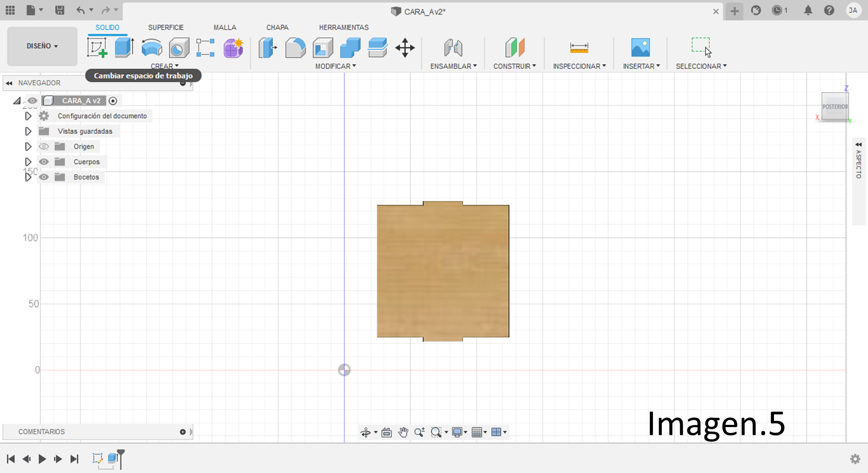Click the Create Sketch icon
Screen dimensions: 868x473
click(97, 48)
